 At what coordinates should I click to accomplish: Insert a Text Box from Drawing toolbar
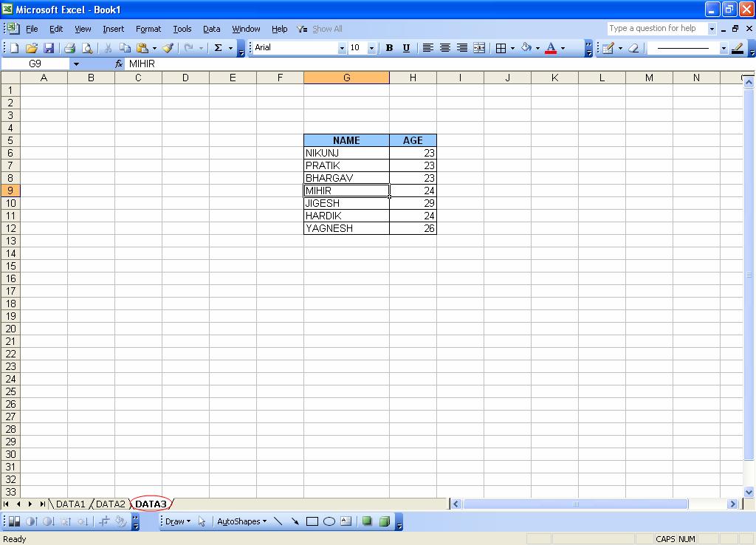[346, 521]
